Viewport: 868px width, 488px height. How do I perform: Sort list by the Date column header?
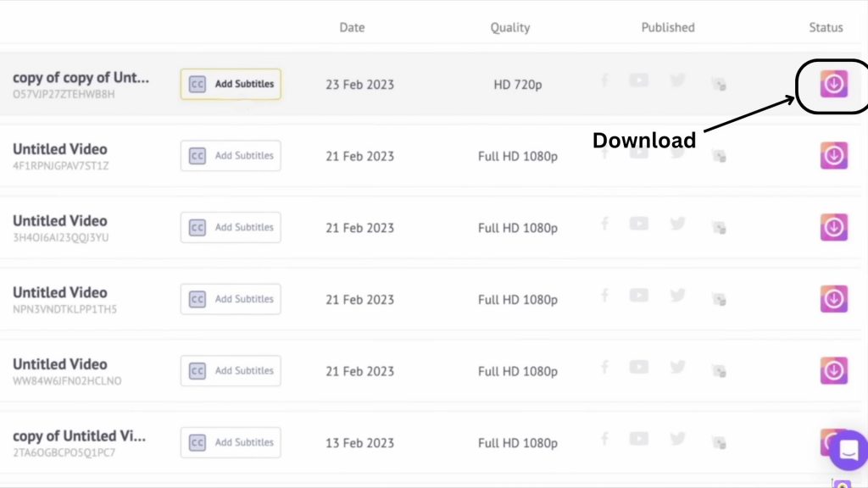tap(352, 27)
